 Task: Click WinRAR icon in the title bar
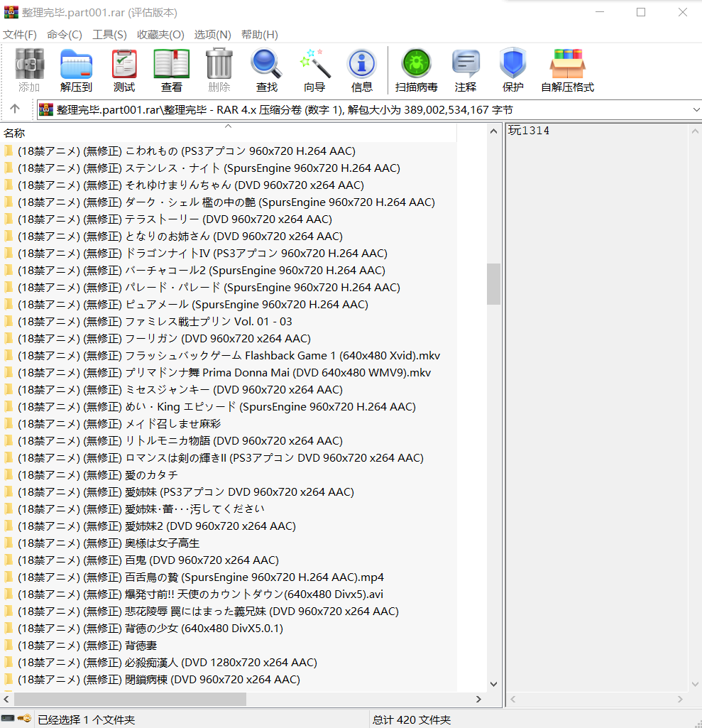coord(11,12)
